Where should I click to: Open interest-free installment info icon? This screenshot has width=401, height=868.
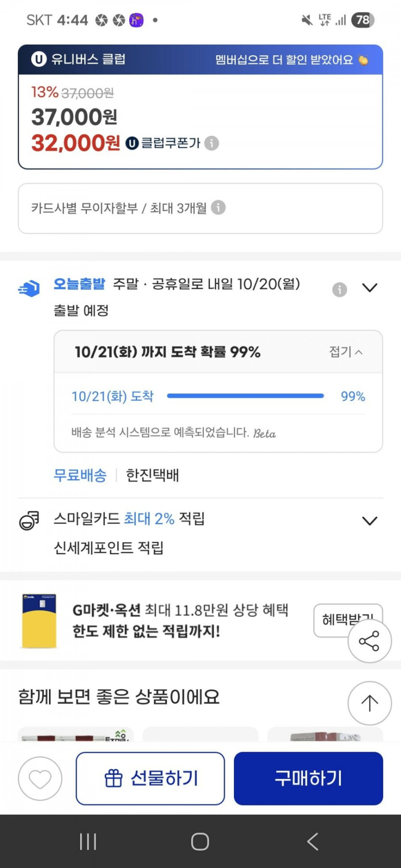(218, 208)
